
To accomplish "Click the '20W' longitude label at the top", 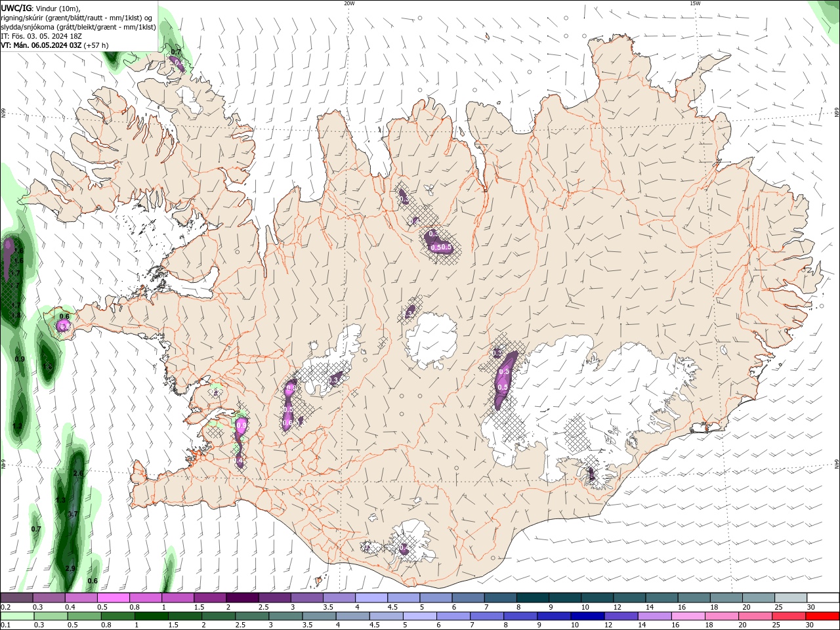I will click(x=349, y=3).
